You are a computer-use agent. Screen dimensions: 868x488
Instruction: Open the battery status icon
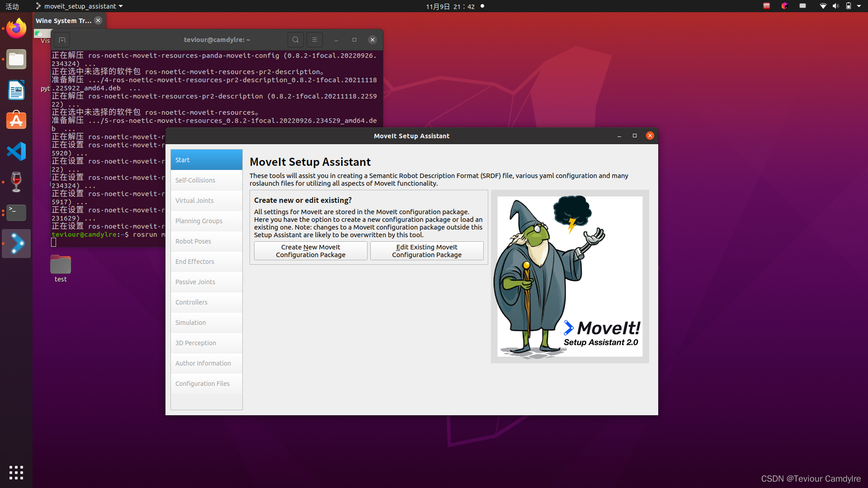click(x=849, y=6)
